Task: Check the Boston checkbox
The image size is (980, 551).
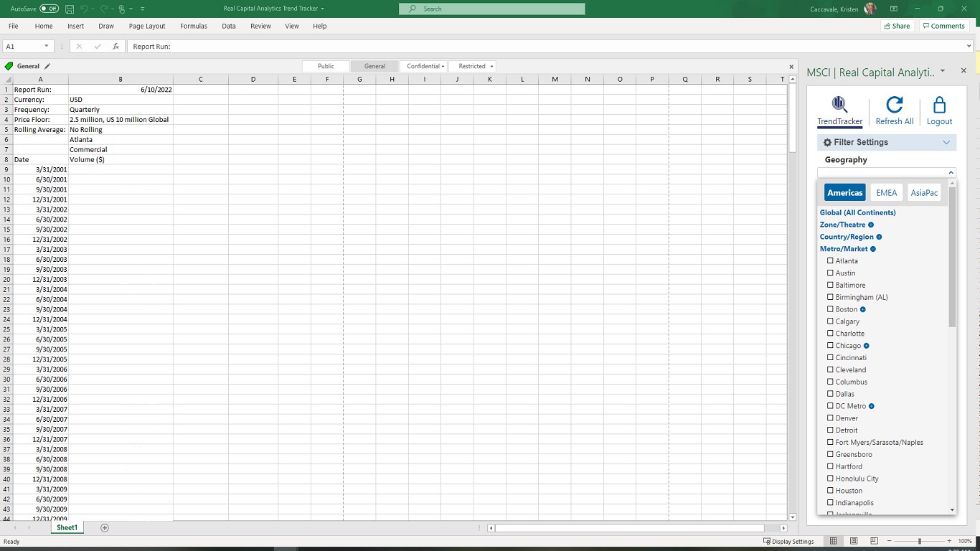Action: (831, 309)
